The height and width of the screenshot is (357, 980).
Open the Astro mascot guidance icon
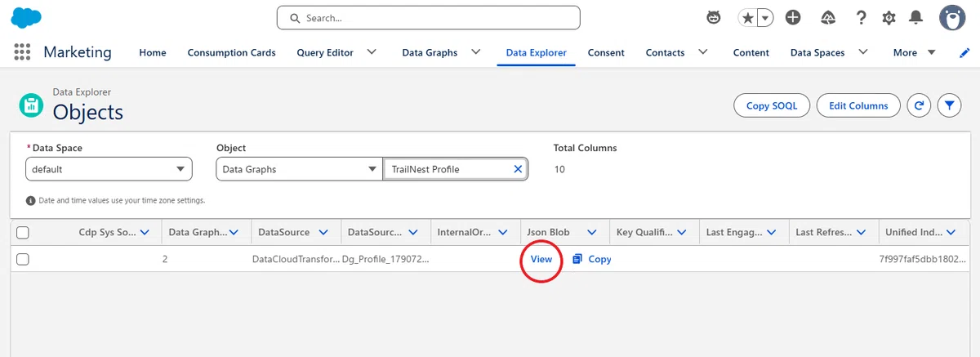pyautogui.click(x=714, y=17)
